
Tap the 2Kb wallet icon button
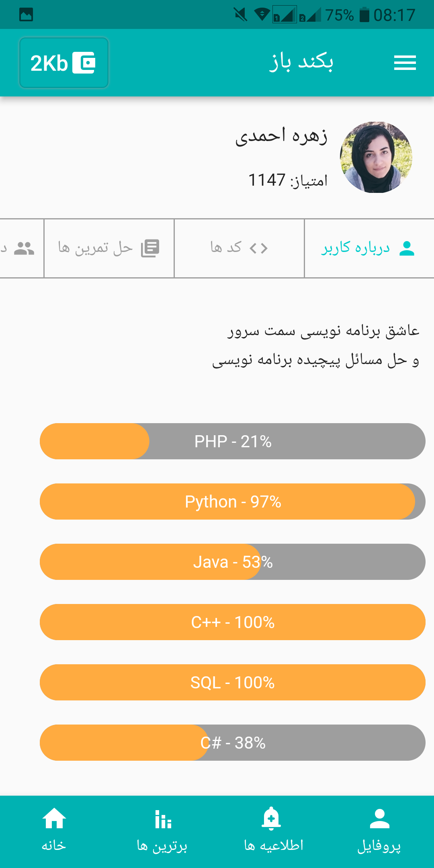(64, 63)
